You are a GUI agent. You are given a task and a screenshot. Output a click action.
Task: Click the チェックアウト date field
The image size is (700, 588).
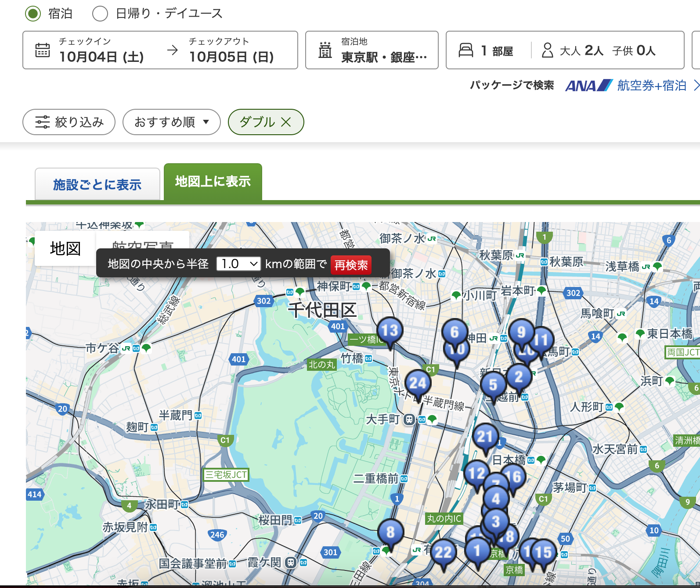pos(231,50)
